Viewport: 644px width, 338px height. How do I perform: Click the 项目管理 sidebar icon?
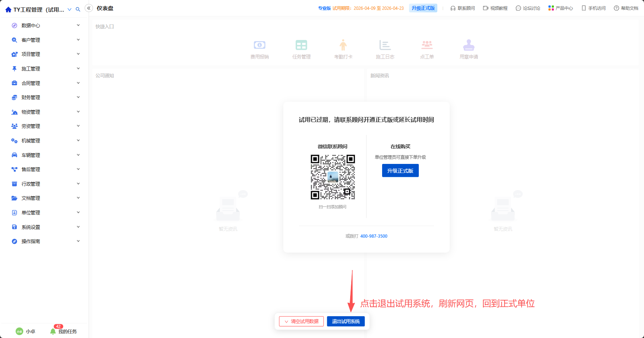click(15, 54)
